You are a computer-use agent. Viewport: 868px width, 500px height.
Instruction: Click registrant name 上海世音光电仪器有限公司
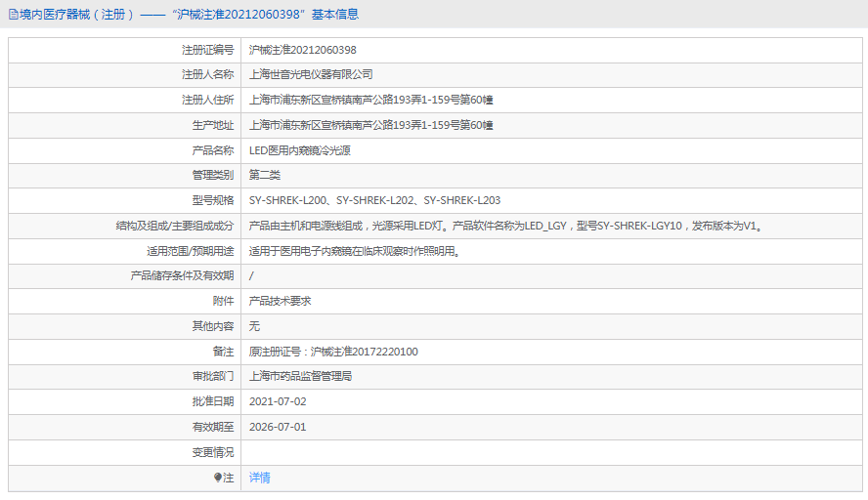coord(311,74)
